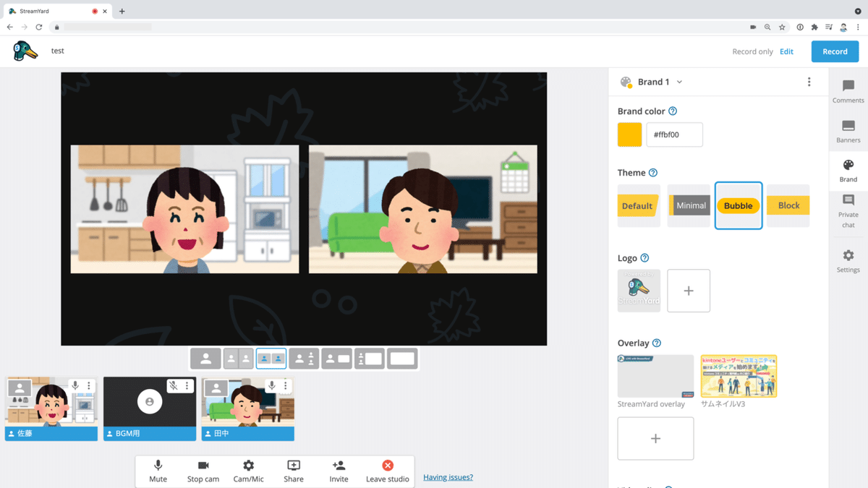868x488 pixels.
Task: Click the #ffbf00 hex color field
Action: [674, 134]
